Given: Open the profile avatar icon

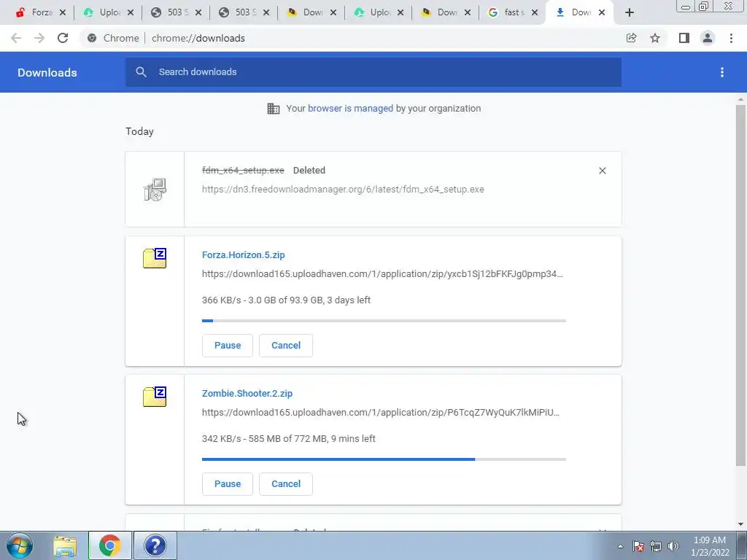Looking at the screenshot, I should [x=708, y=38].
